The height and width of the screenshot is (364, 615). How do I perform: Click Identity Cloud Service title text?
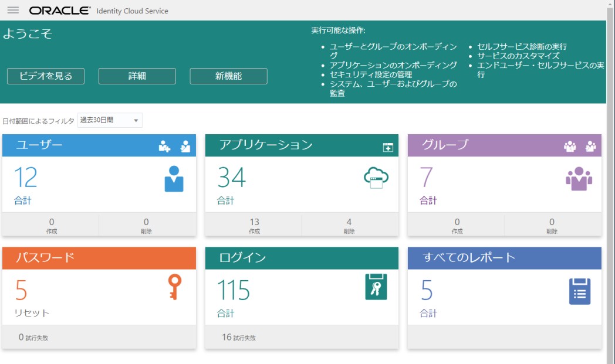tap(132, 11)
